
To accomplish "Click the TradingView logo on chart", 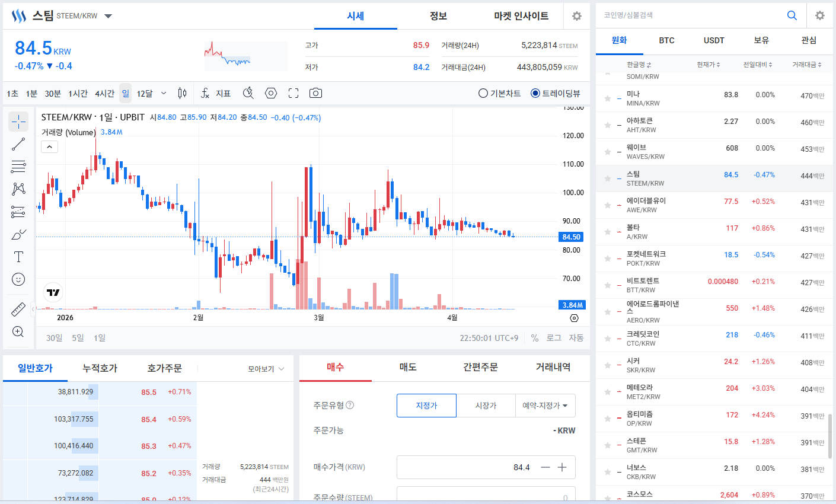I will pos(53,292).
